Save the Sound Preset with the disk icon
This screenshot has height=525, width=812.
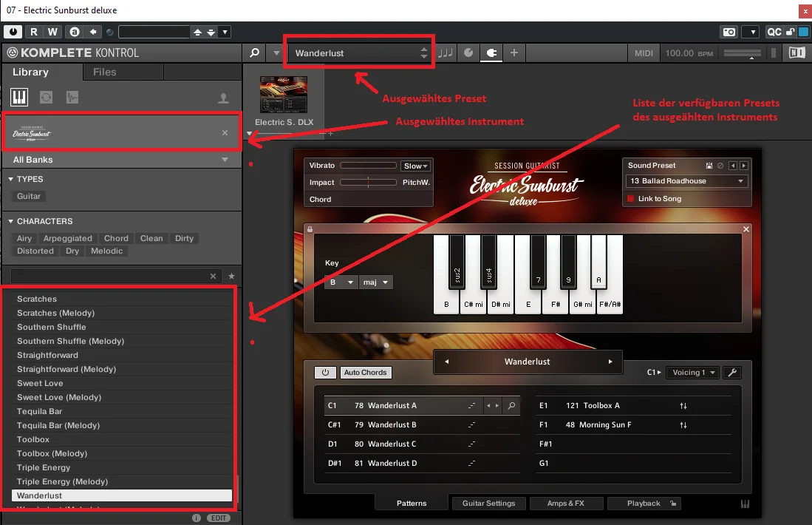[709, 166]
